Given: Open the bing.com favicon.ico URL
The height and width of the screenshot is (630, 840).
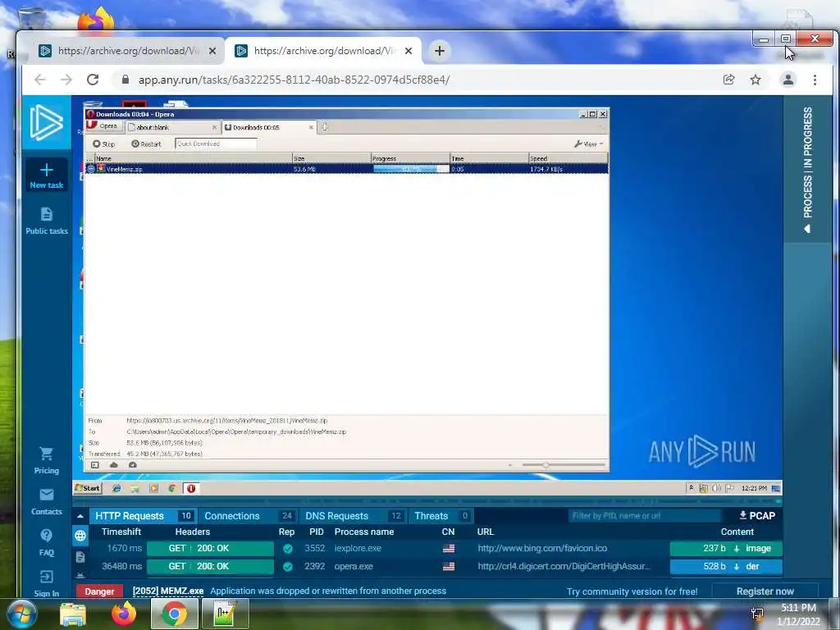Looking at the screenshot, I should [542, 549].
